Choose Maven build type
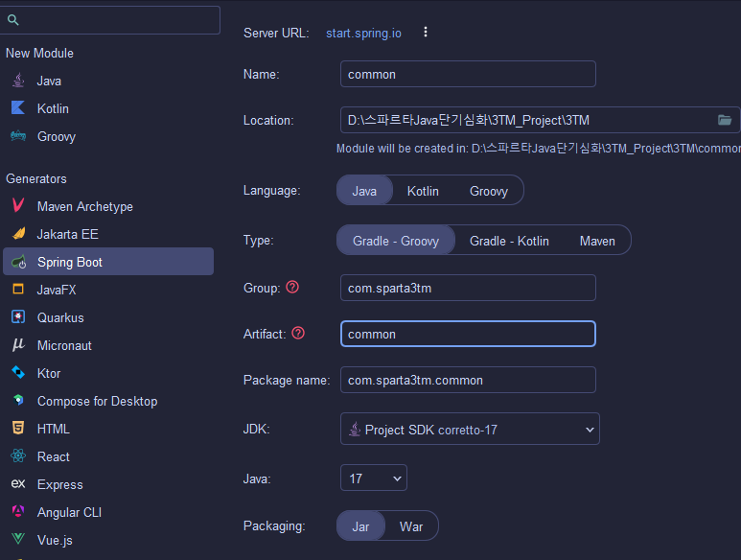This screenshot has width=741, height=560. click(597, 241)
